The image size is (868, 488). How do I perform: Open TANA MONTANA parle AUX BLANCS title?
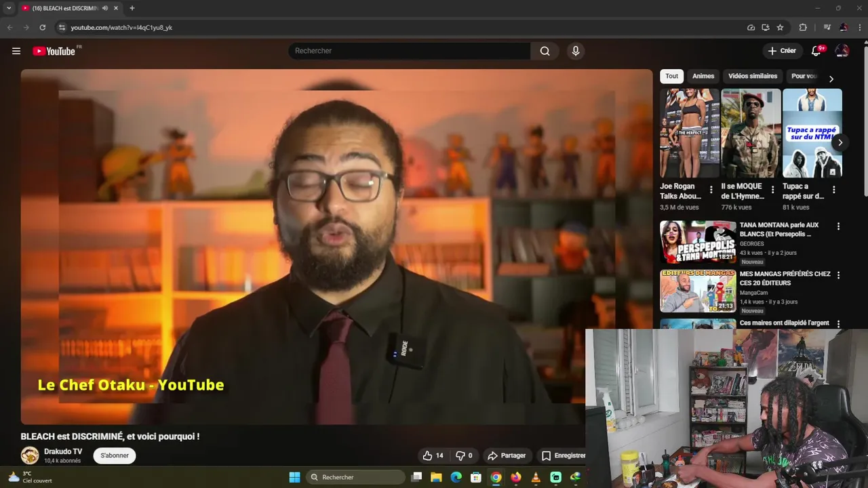click(779, 229)
